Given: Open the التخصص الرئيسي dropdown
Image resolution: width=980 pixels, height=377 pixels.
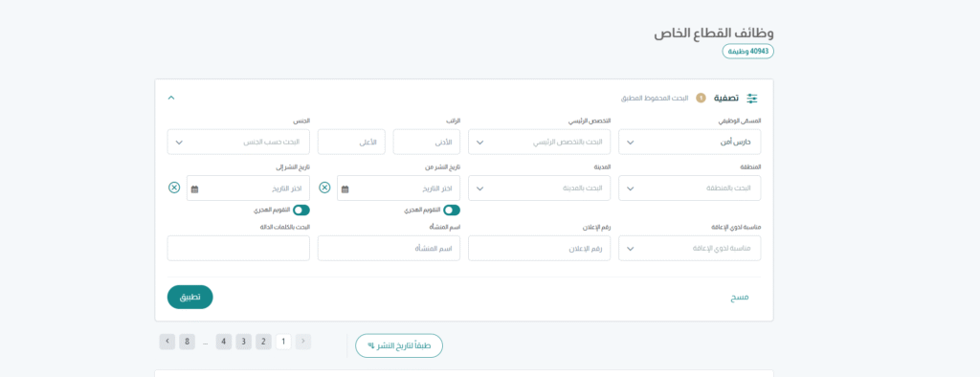Looking at the screenshot, I should 539,142.
